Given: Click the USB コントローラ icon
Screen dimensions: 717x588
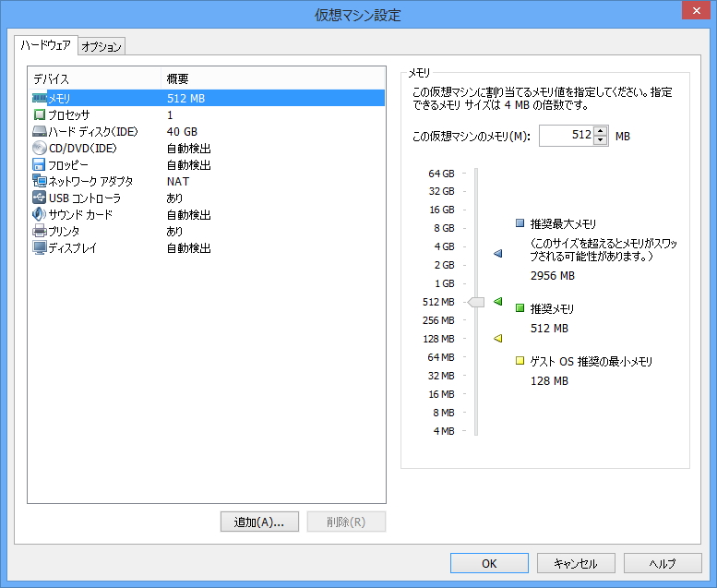Looking at the screenshot, I should click(x=40, y=198).
